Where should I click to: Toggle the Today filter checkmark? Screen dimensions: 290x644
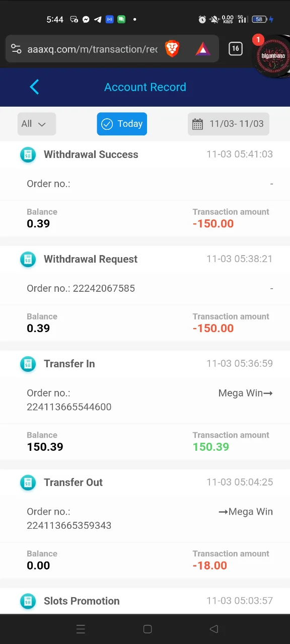coord(107,124)
